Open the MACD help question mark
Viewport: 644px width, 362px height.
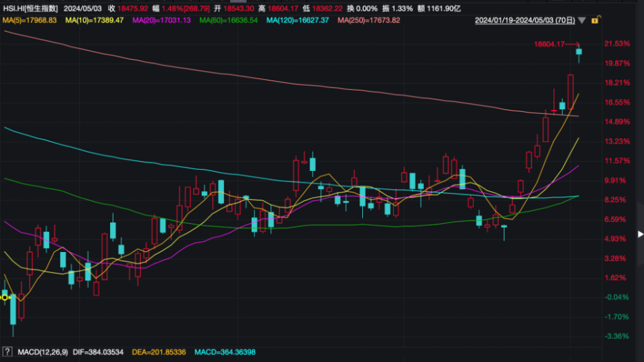pyautogui.click(x=7, y=352)
